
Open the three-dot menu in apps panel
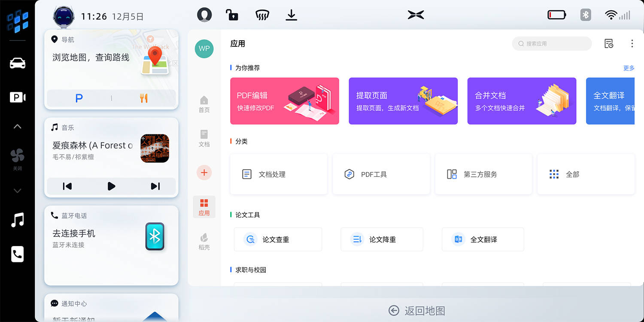[632, 43]
